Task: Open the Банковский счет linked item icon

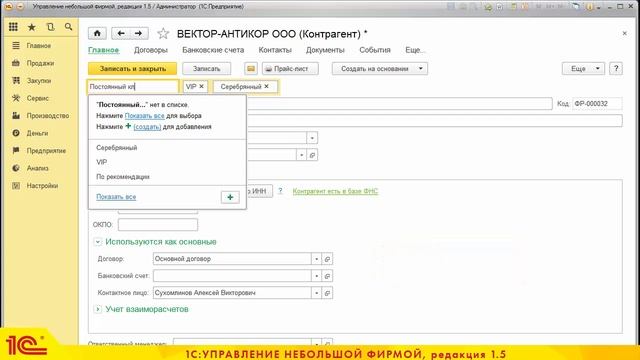Action: point(327,276)
